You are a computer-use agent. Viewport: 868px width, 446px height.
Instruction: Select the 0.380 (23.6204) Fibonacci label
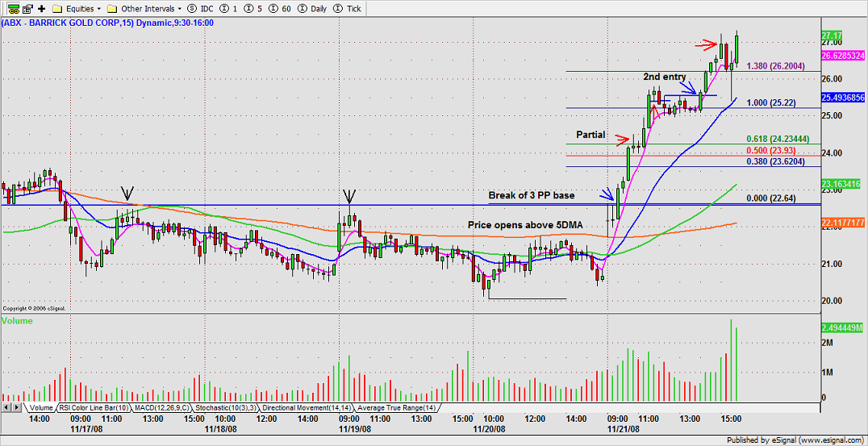[x=774, y=161]
